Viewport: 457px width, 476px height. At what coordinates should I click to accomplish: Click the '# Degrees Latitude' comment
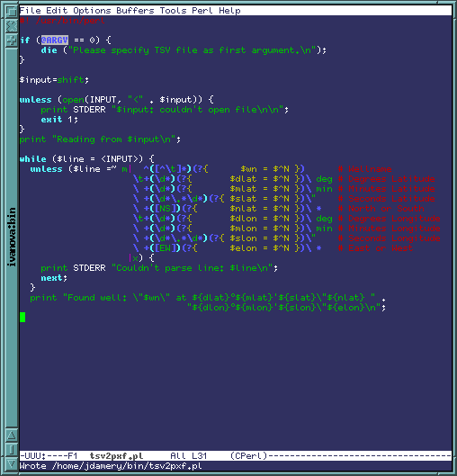click(387, 179)
